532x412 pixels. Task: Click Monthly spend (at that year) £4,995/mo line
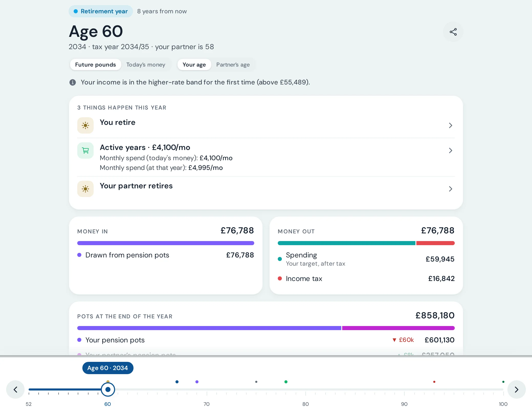(x=161, y=168)
